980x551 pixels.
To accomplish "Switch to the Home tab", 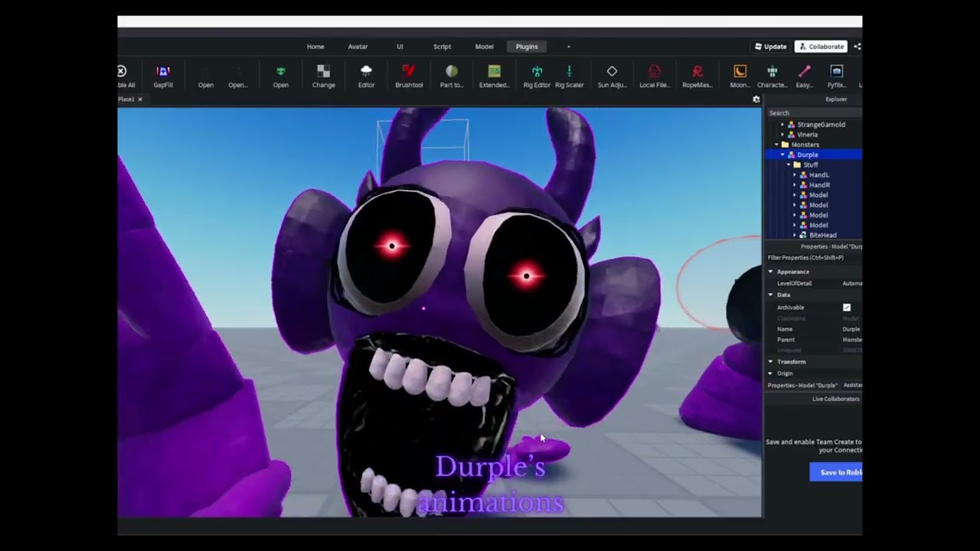I will [315, 47].
